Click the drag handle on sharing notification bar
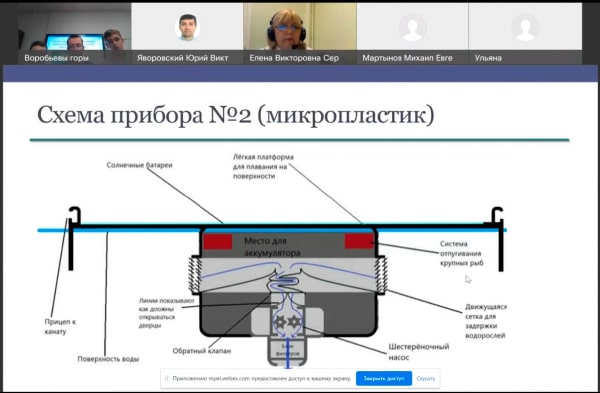Viewport: 600px width, 393px height. (166, 378)
